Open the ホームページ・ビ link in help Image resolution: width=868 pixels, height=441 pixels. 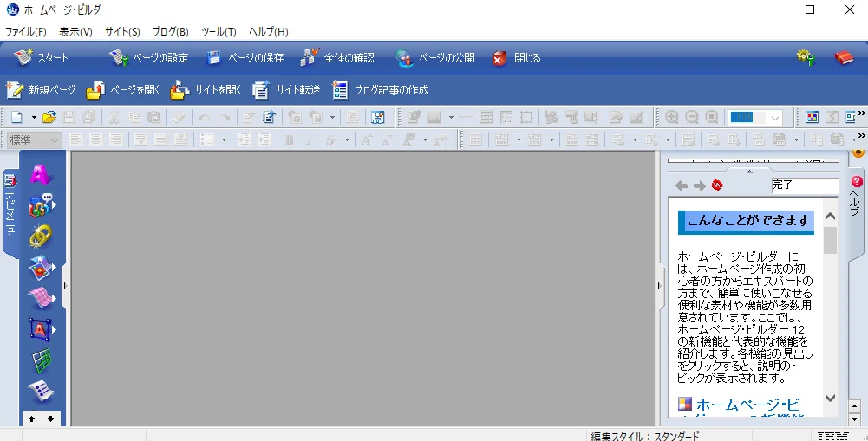coord(747,405)
